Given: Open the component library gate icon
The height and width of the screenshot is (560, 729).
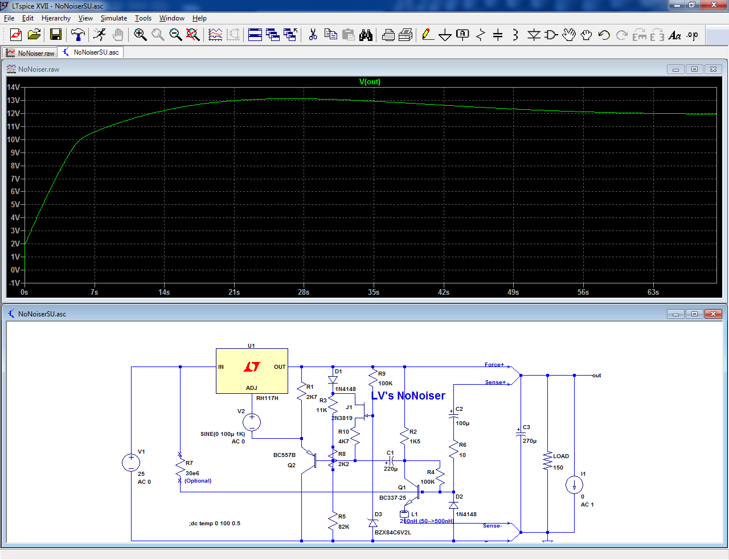Looking at the screenshot, I should click(551, 35).
